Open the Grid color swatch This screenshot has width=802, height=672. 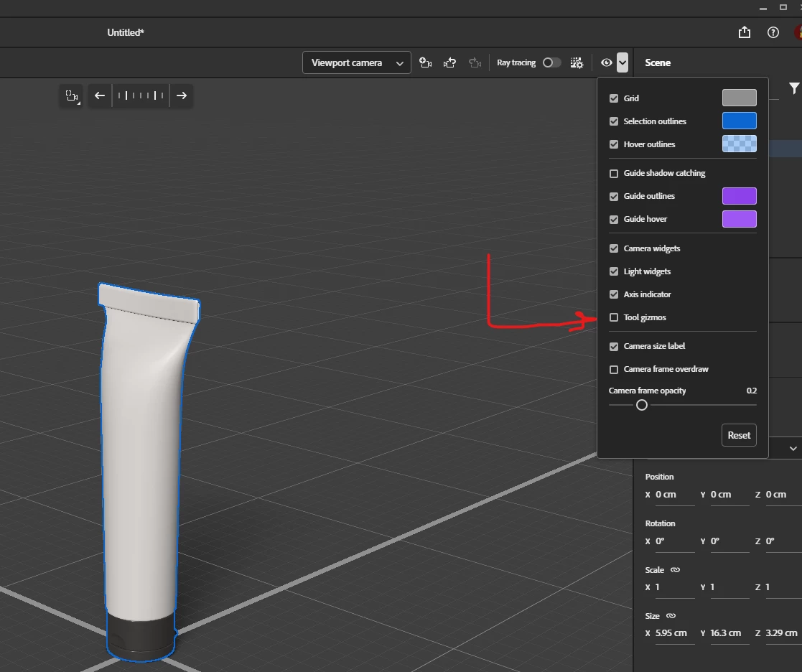click(x=739, y=98)
